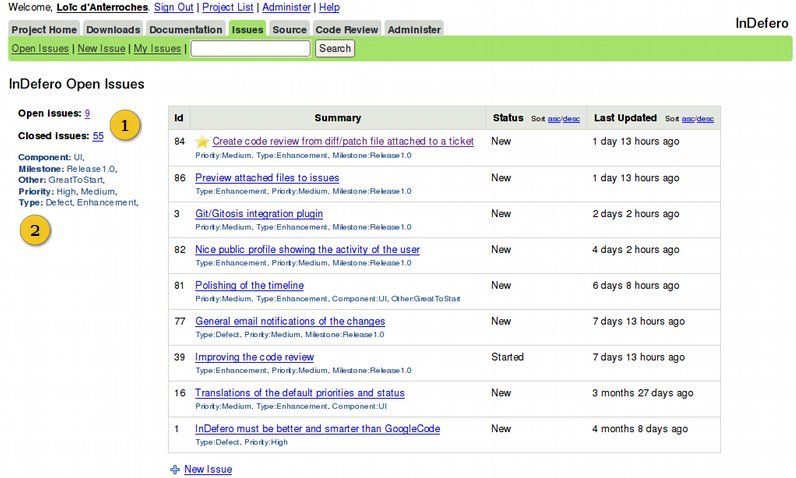Go to the Documentation tab
The width and height of the screenshot is (796, 478).
click(187, 30)
